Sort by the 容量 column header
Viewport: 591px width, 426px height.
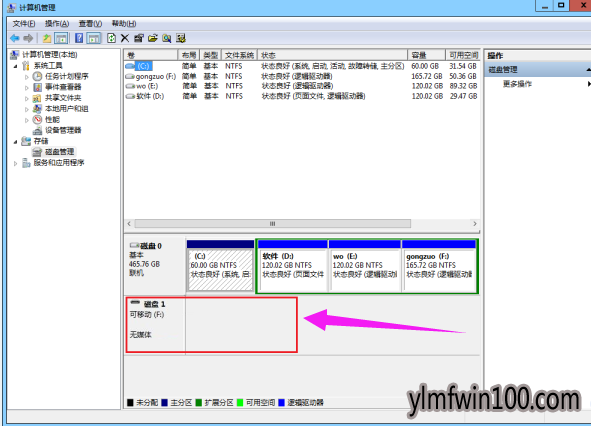pyautogui.click(x=427, y=55)
